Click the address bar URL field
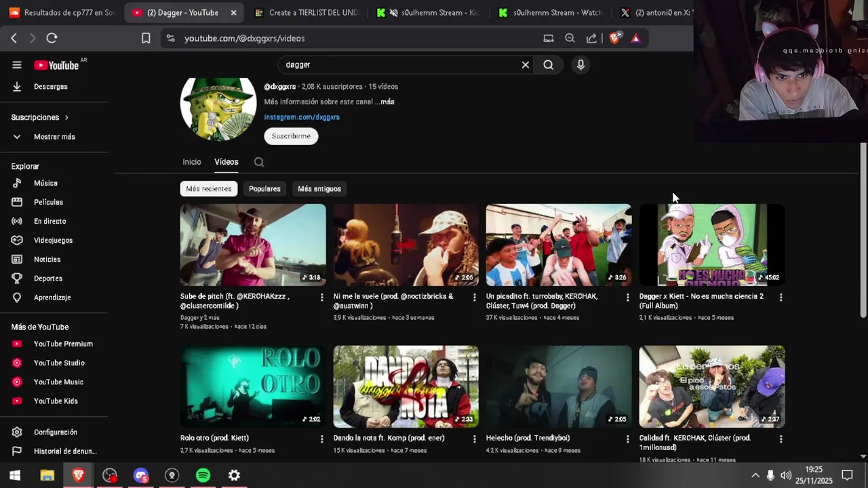 point(359,39)
